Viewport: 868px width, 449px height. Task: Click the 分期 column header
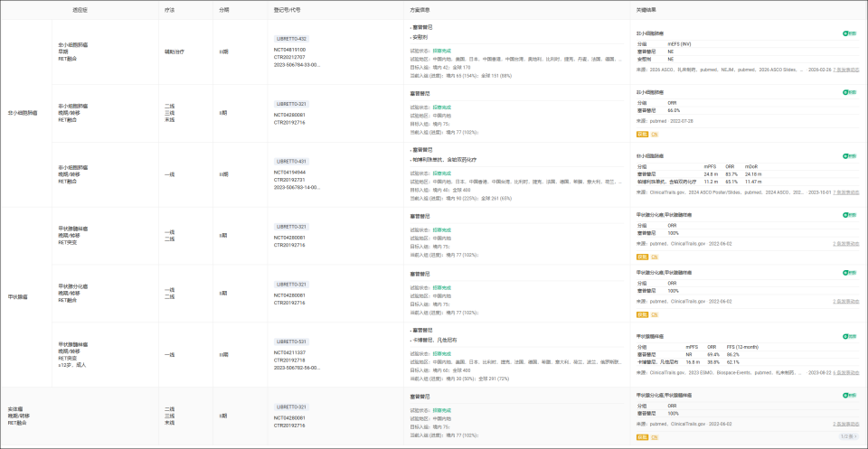coord(223,10)
